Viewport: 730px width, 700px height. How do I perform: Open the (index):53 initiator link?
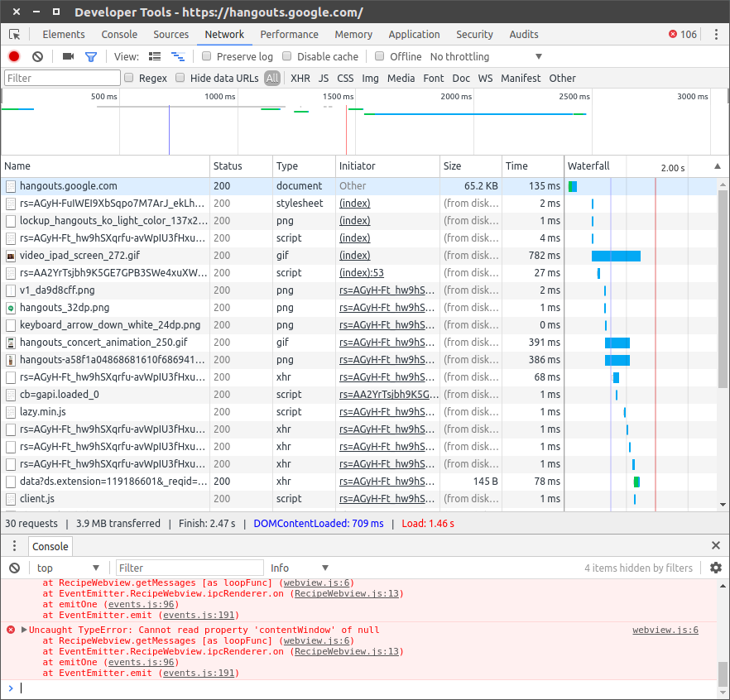pyautogui.click(x=361, y=273)
